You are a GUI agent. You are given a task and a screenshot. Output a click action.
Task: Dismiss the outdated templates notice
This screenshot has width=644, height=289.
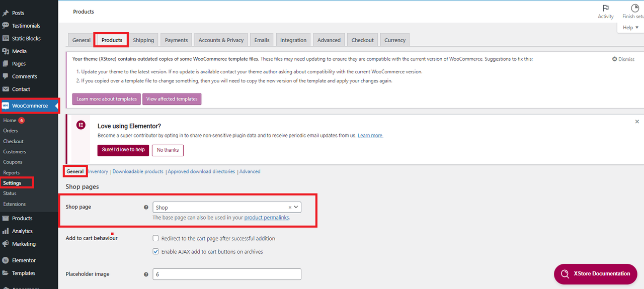tap(623, 59)
